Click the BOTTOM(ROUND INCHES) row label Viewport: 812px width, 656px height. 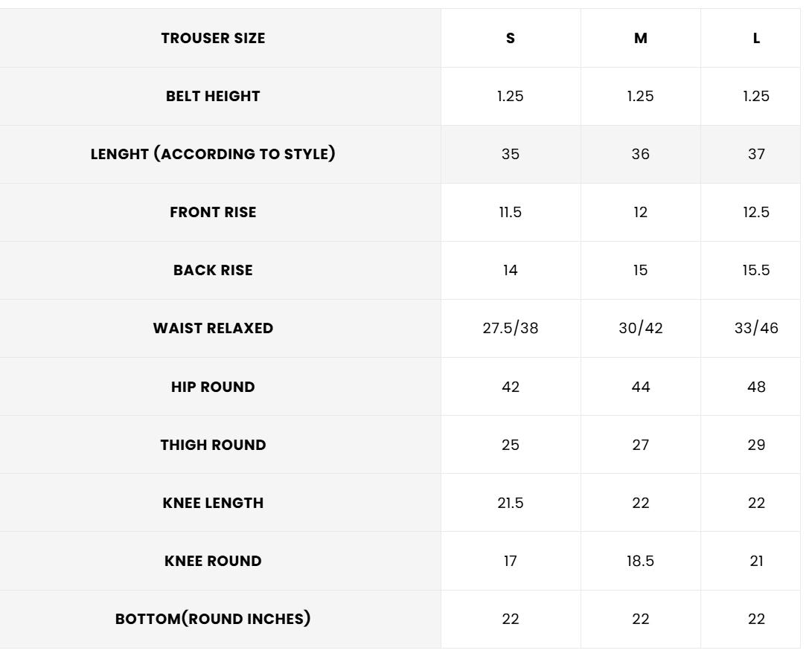pyautogui.click(x=213, y=619)
